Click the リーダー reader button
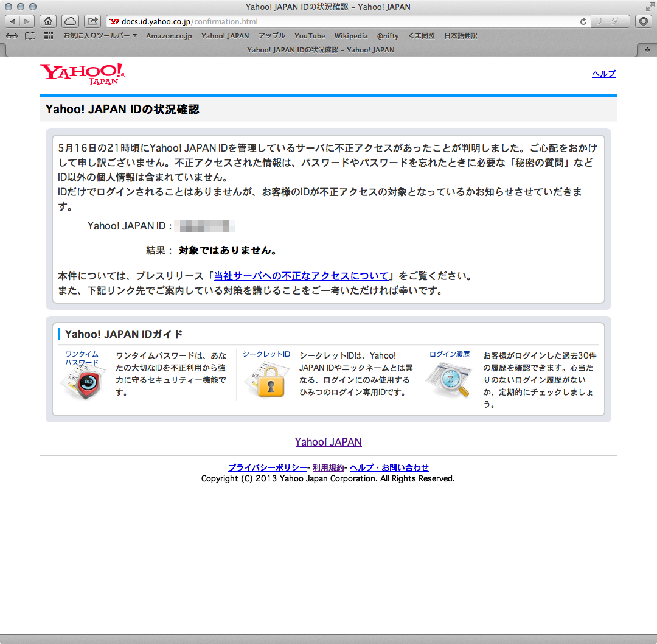Image resolution: width=657 pixels, height=644 pixels. click(610, 21)
